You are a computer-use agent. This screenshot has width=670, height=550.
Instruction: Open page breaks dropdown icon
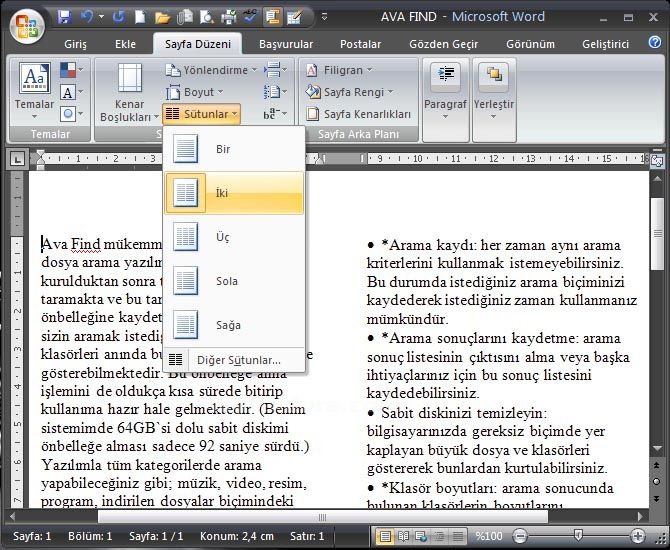tap(275, 70)
